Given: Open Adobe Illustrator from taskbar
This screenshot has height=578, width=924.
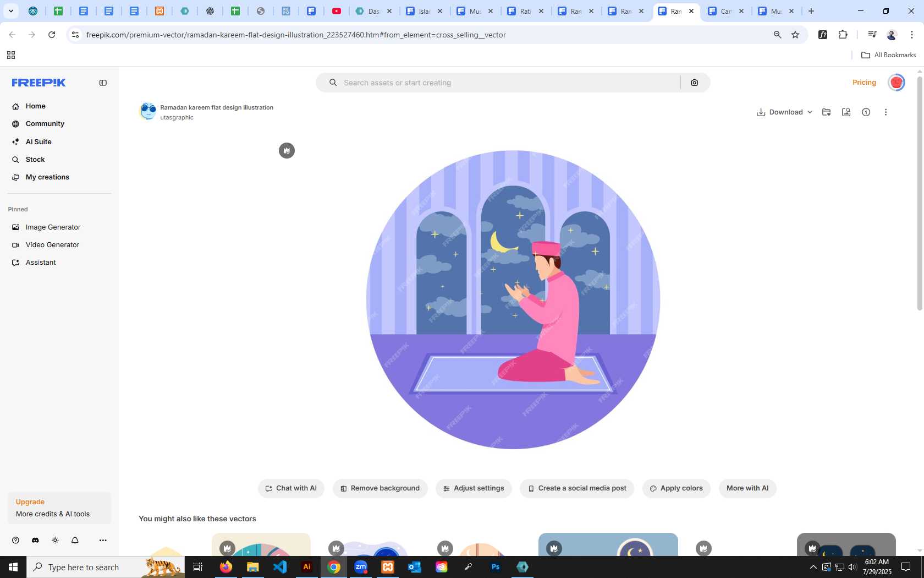Looking at the screenshot, I should pos(307,567).
